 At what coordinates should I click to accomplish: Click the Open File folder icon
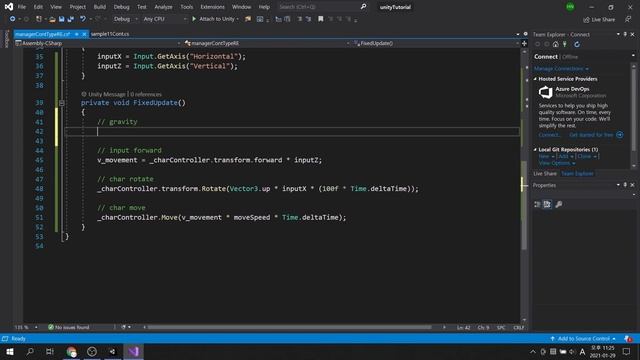tap(52, 19)
